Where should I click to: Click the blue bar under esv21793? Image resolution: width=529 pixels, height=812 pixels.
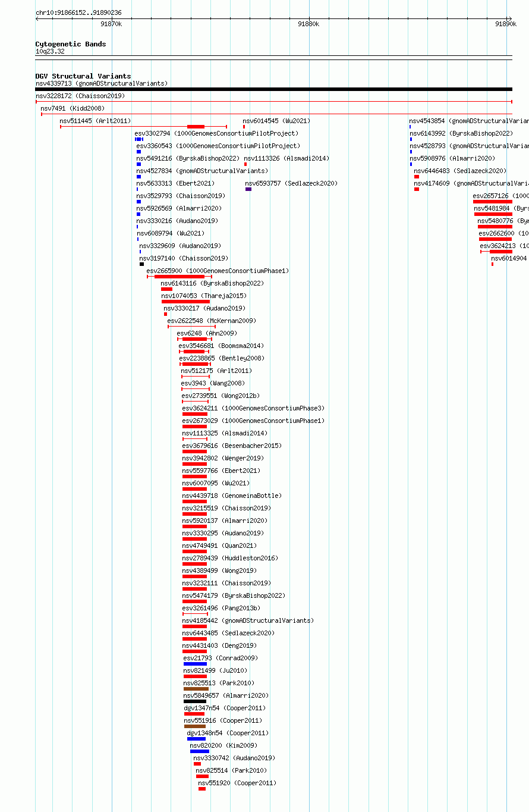click(x=195, y=664)
